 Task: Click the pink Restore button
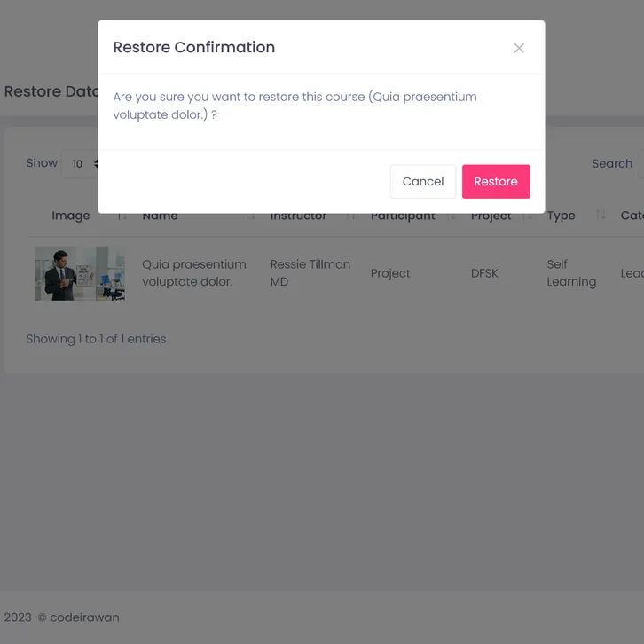point(496,181)
